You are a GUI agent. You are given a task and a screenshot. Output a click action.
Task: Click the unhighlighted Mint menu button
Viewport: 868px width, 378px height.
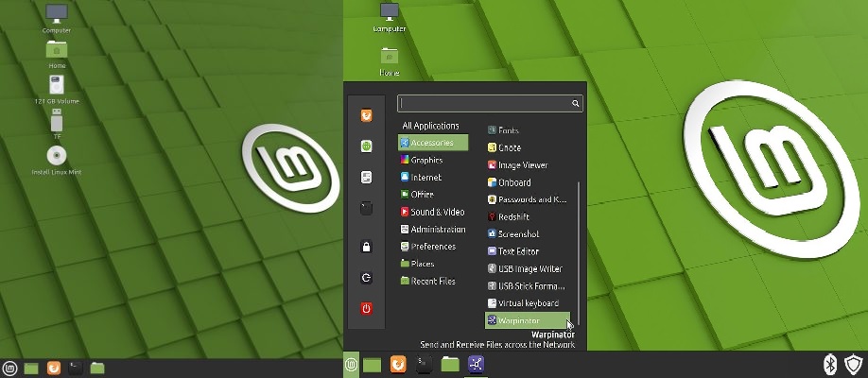pyautogui.click(x=9, y=368)
